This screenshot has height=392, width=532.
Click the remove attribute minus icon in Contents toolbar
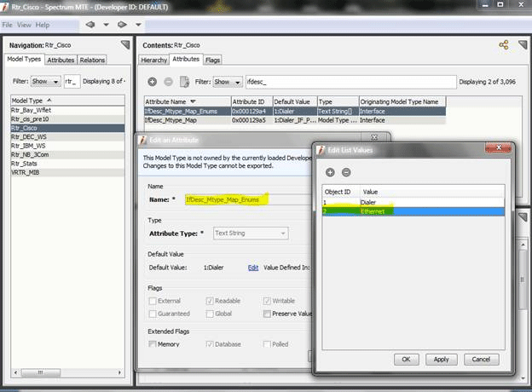coord(167,82)
